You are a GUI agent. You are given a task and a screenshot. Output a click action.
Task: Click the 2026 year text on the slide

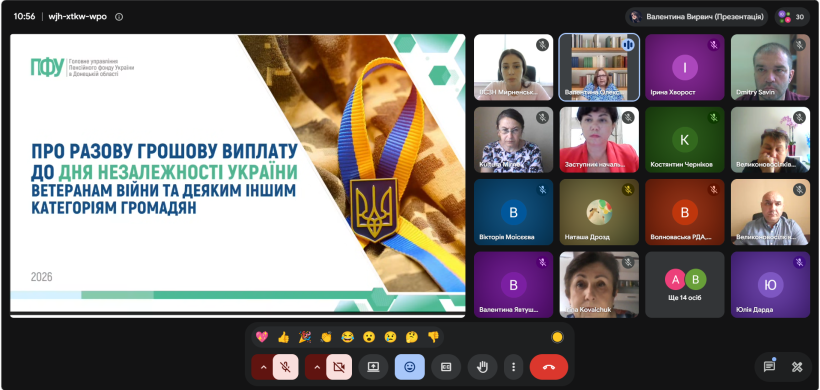coord(41,277)
